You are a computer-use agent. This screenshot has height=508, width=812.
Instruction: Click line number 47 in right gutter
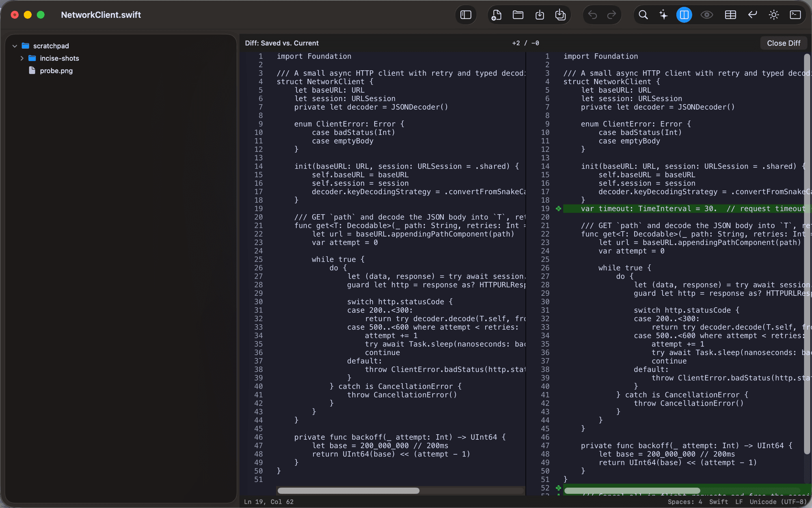[x=545, y=446]
